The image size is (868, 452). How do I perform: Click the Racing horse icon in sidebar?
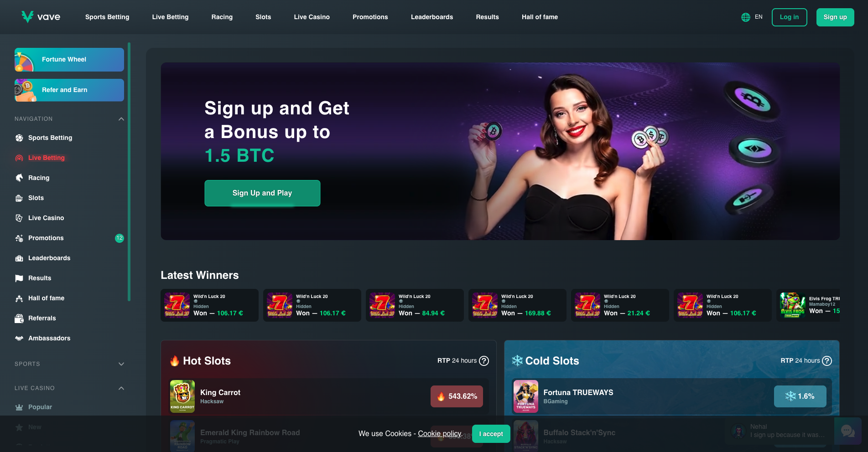[x=19, y=178]
